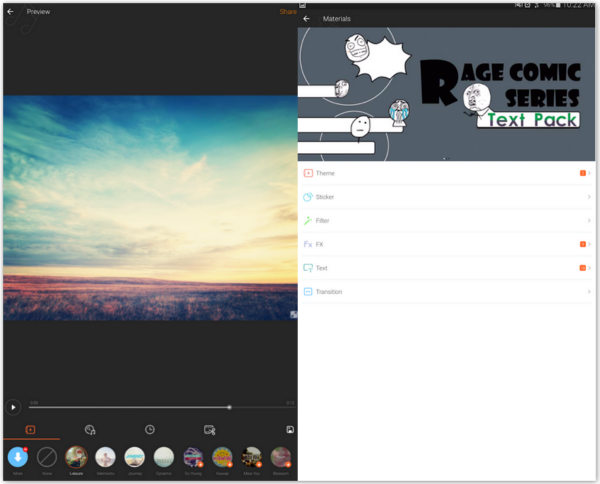
Task: Select the Journey theme thumbnail
Action: coord(134,457)
